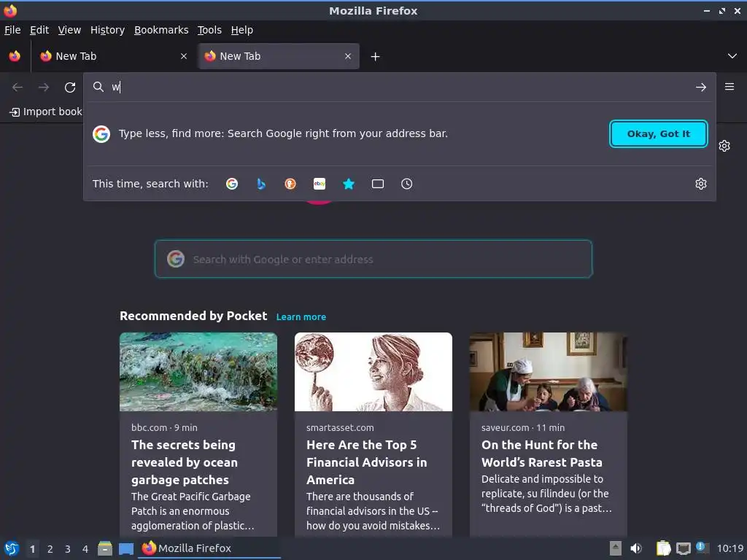747x560 pixels.
Task: Search bookmarks using the star icon
Action: 349,184
